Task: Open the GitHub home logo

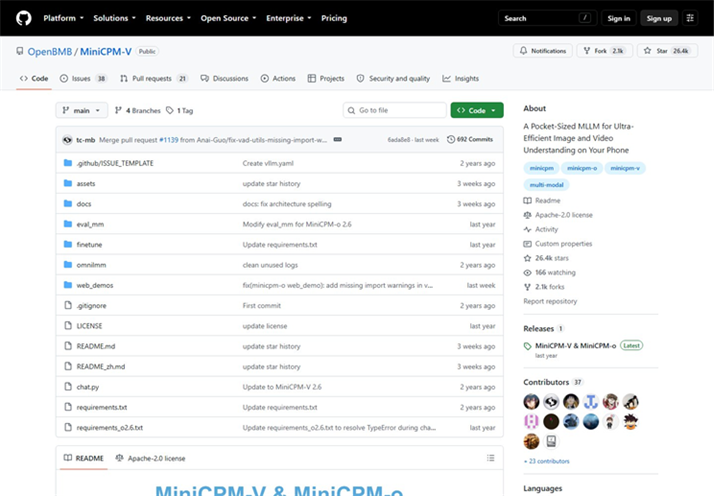Action: (24, 18)
